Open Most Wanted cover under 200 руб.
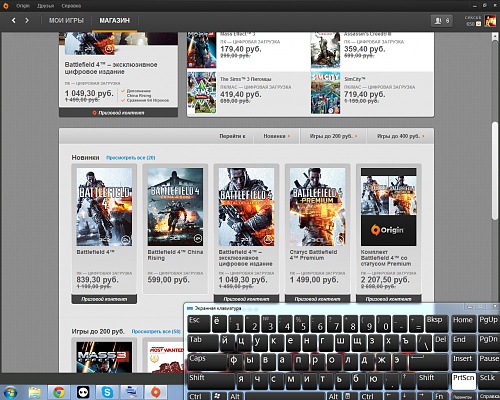The height and width of the screenshot is (400, 500). (x=166, y=357)
